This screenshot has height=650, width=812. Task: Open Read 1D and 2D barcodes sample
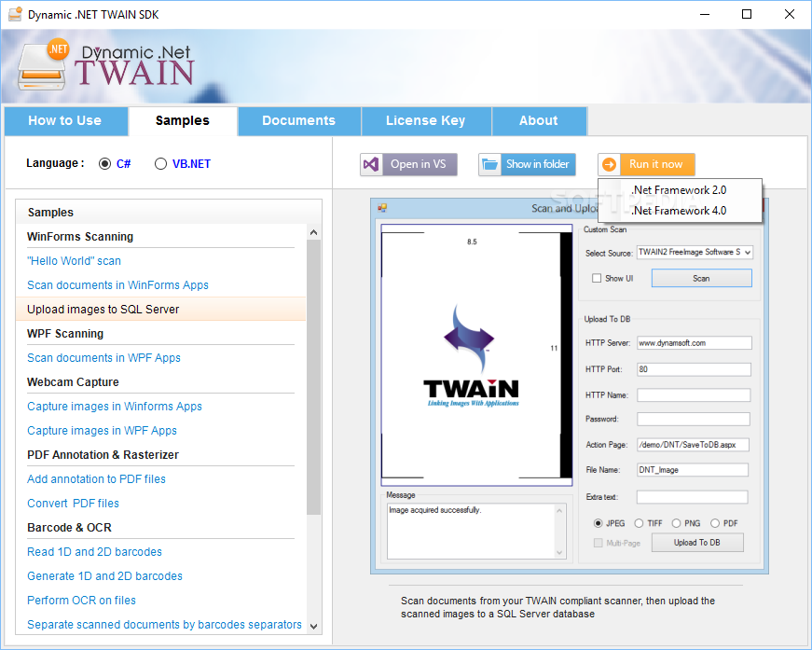94,552
